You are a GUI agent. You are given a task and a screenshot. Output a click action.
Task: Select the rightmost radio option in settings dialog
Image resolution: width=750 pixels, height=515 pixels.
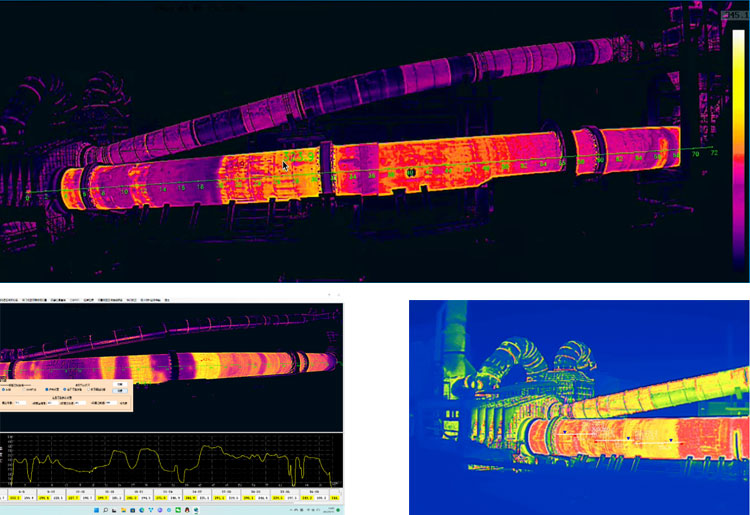pos(89,389)
